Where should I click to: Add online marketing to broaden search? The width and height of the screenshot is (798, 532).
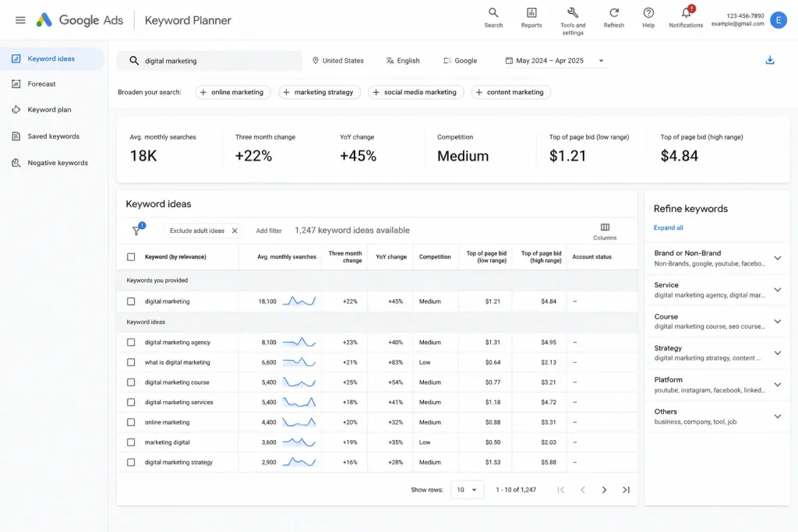[232, 92]
